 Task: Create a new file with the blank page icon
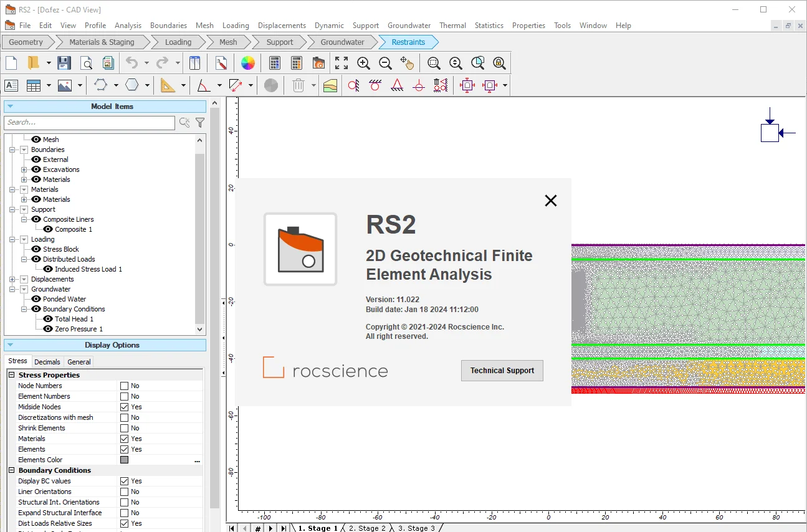click(x=11, y=63)
